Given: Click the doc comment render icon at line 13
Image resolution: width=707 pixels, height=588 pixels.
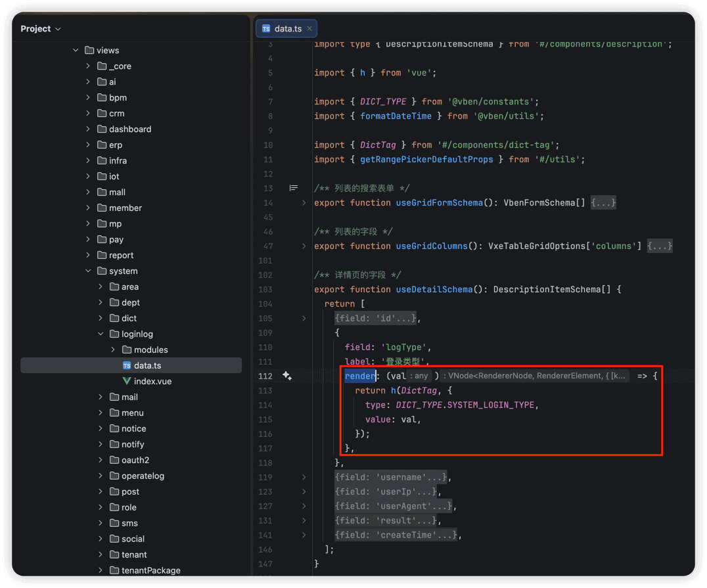Looking at the screenshot, I should [x=294, y=188].
